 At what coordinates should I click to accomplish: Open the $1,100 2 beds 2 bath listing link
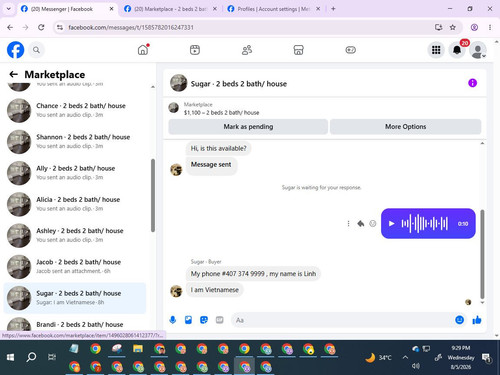tap(221, 113)
